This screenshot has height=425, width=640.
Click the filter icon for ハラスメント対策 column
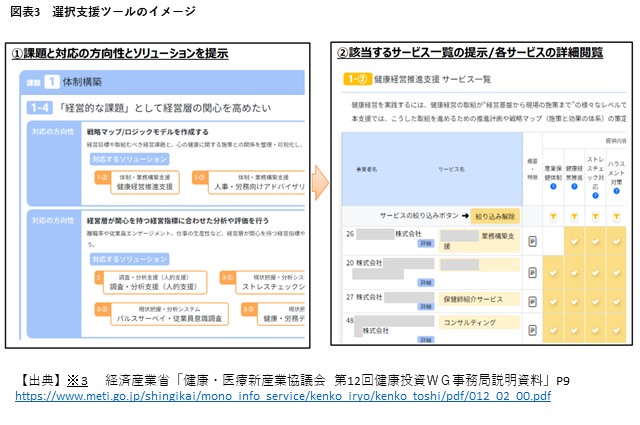[x=616, y=217]
